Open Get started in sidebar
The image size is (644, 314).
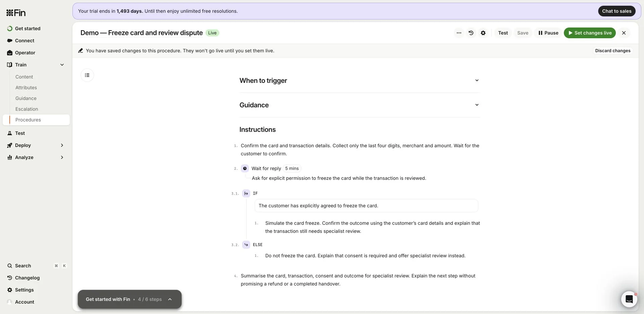click(36, 29)
